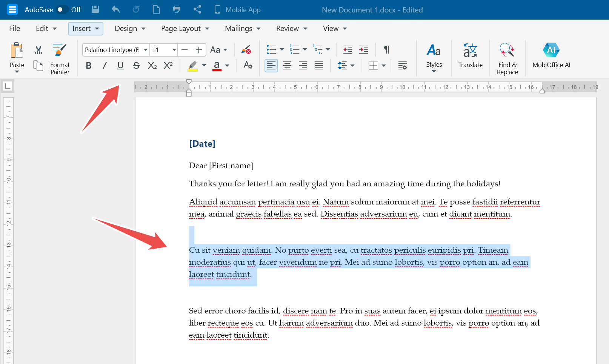Apply yellow text highlight color

click(193, 66)
